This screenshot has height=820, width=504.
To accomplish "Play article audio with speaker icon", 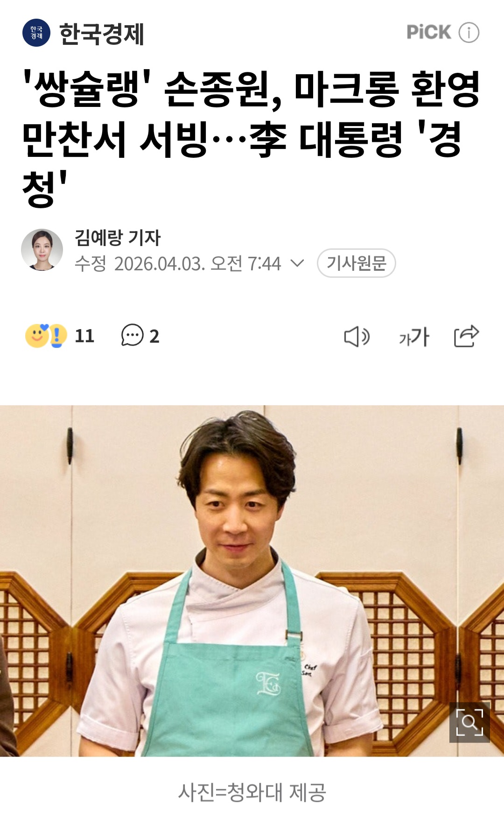I will coord(357,336).
